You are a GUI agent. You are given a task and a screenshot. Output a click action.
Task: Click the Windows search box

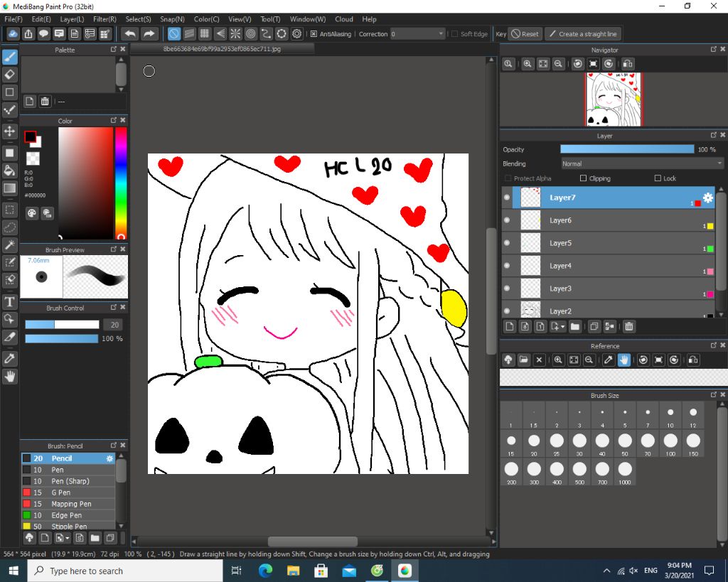click(x=125, y=571)
